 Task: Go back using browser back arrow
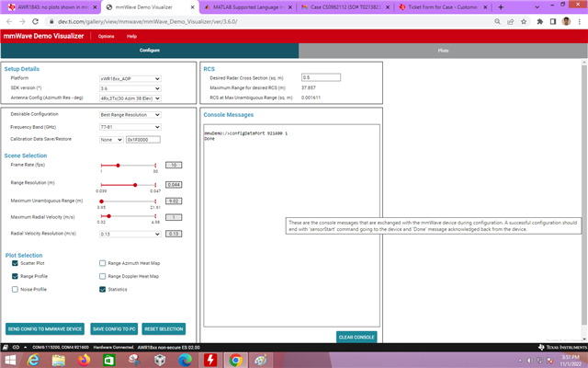9,21
